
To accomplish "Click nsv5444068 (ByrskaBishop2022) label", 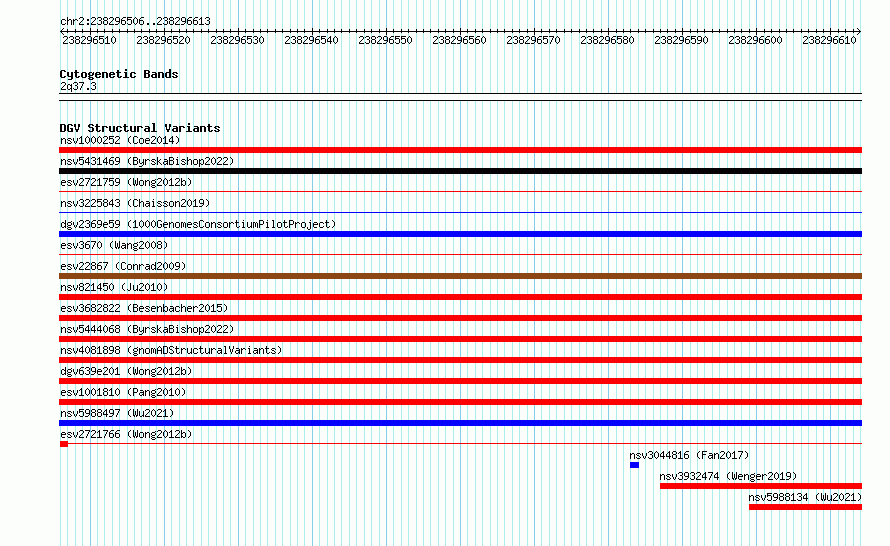I will (x=147, y=329).
